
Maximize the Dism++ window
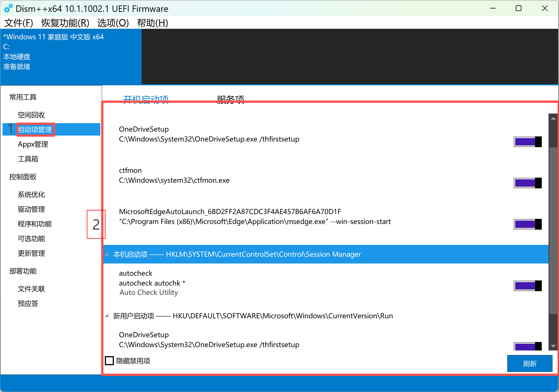(519, 8)
